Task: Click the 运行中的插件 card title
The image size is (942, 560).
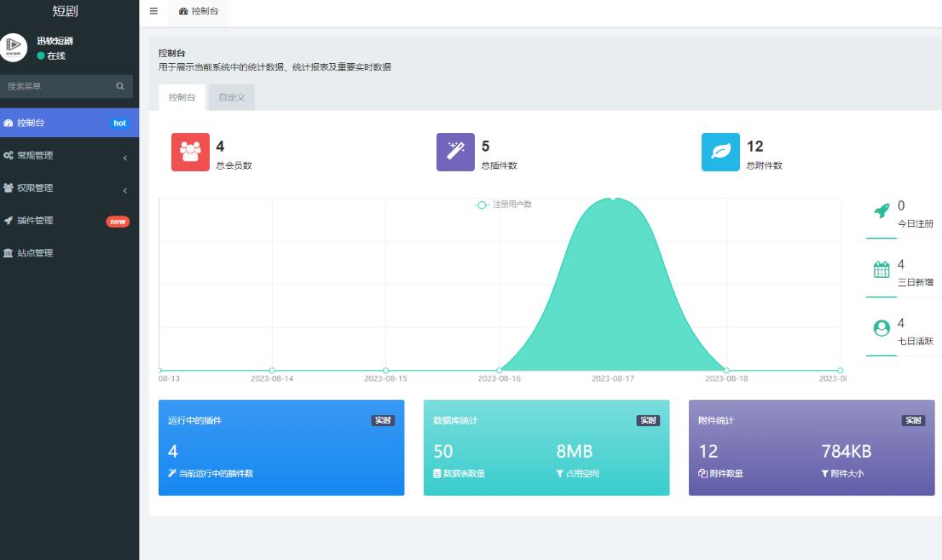Action: 194,420
